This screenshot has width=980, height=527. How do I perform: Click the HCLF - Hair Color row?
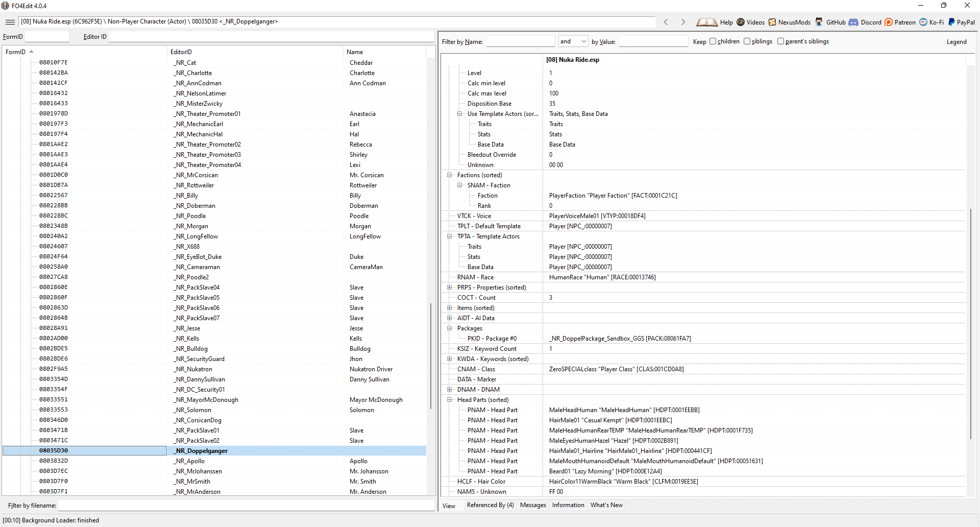point(703,482)
